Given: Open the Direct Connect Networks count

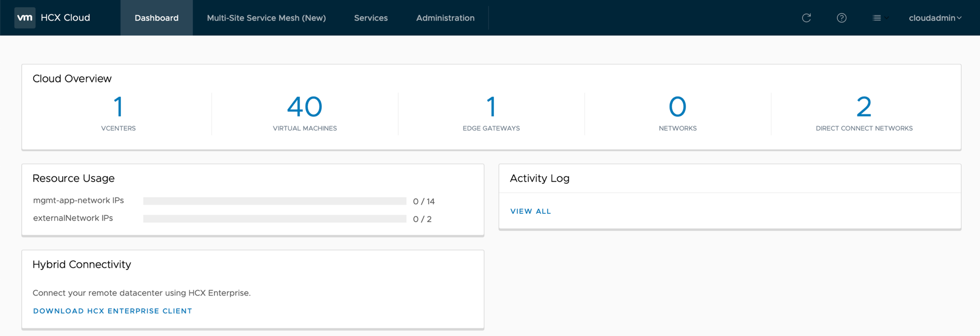Looking at the screenshot, I should tap(864, 107).
